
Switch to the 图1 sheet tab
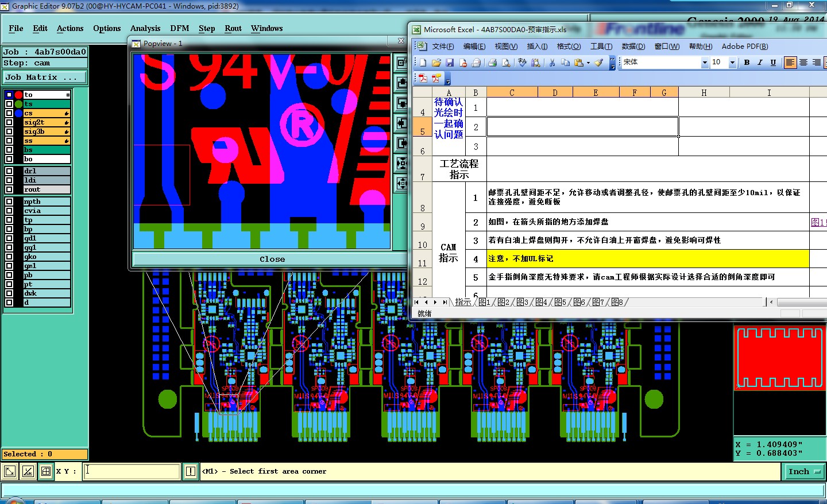pos(485,302)
